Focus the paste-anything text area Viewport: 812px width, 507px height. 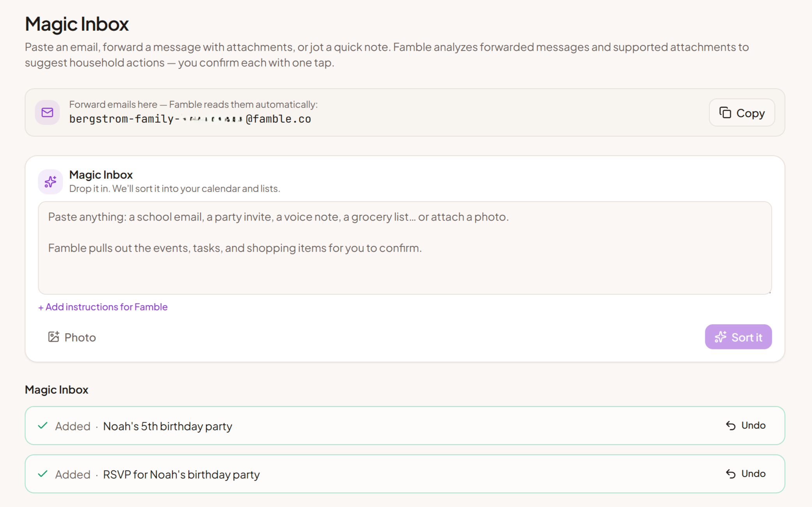coord(405,248)
